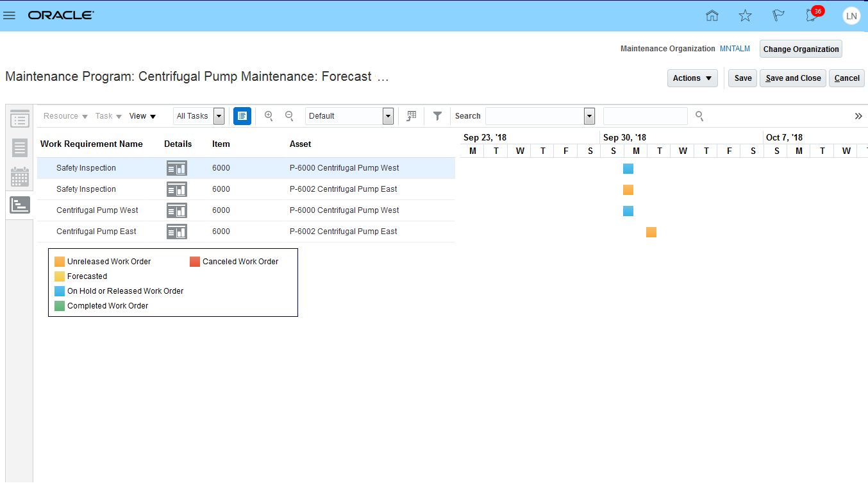Click the table grid toolbar icon
868x490 pixels.
(412, 116)
